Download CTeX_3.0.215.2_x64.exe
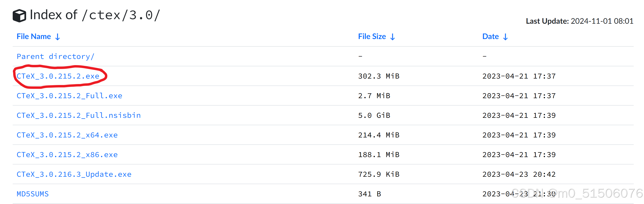 [67, 135]
